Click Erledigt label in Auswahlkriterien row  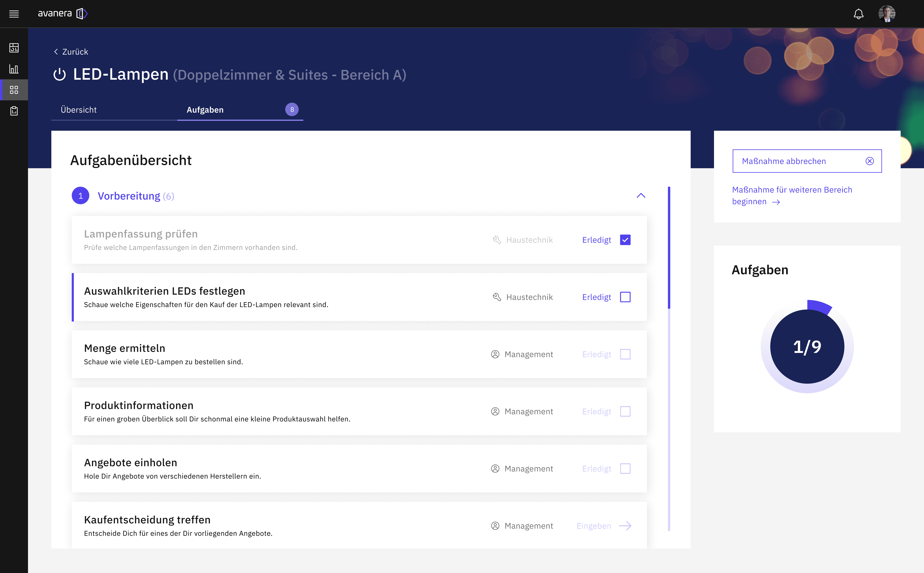click(596, 297)
